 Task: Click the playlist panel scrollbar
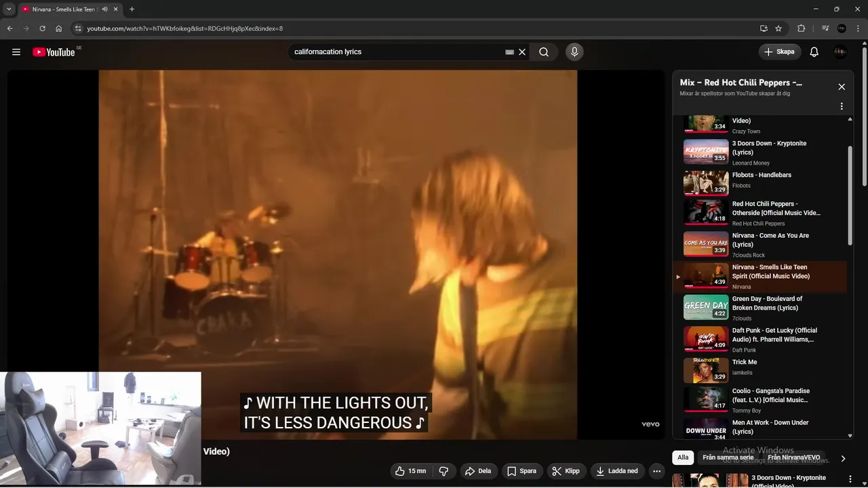(x=850, y=197)
